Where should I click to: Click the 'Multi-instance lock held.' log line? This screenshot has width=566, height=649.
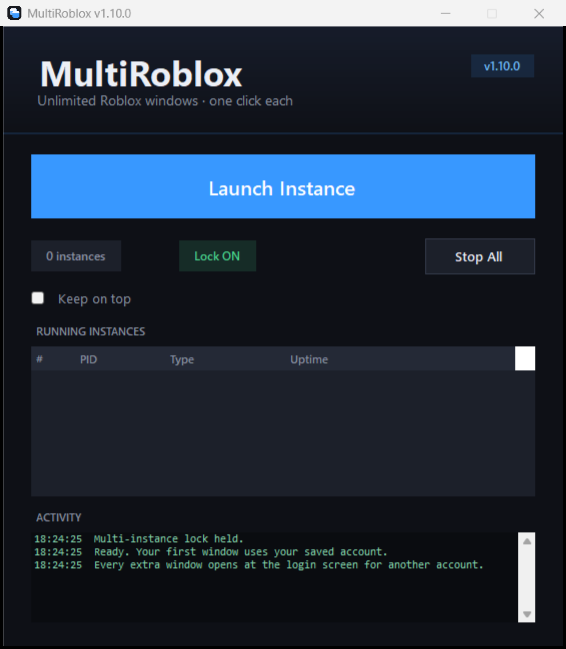[x=139, y=538]
